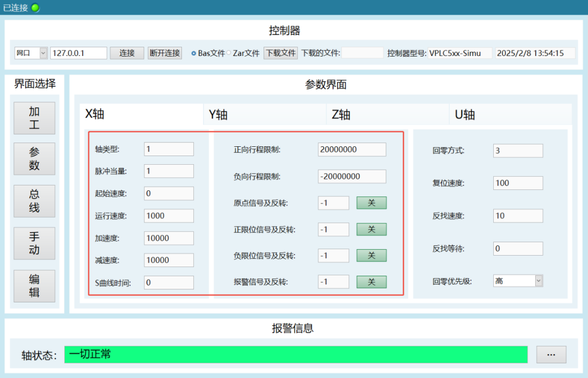The height and width of the screenshot is (378, 588).
Task: Click the date time field 2025/2/8 13:54:15
Action: (535, 53)
